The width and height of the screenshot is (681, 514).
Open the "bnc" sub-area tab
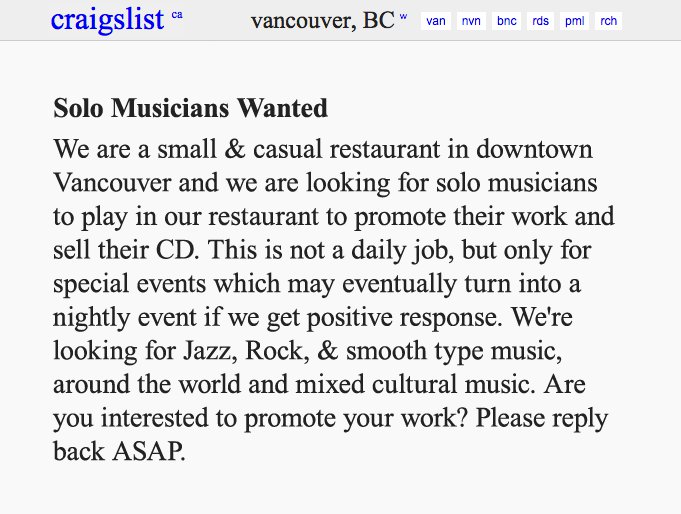506,21
